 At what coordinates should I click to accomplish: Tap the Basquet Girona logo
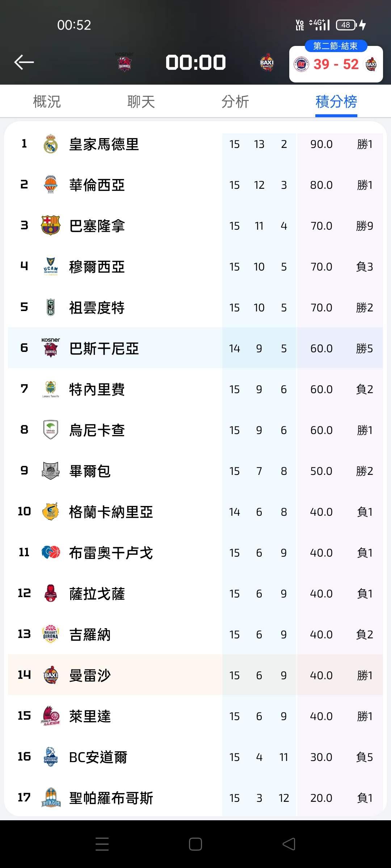[x=51, y=634]
